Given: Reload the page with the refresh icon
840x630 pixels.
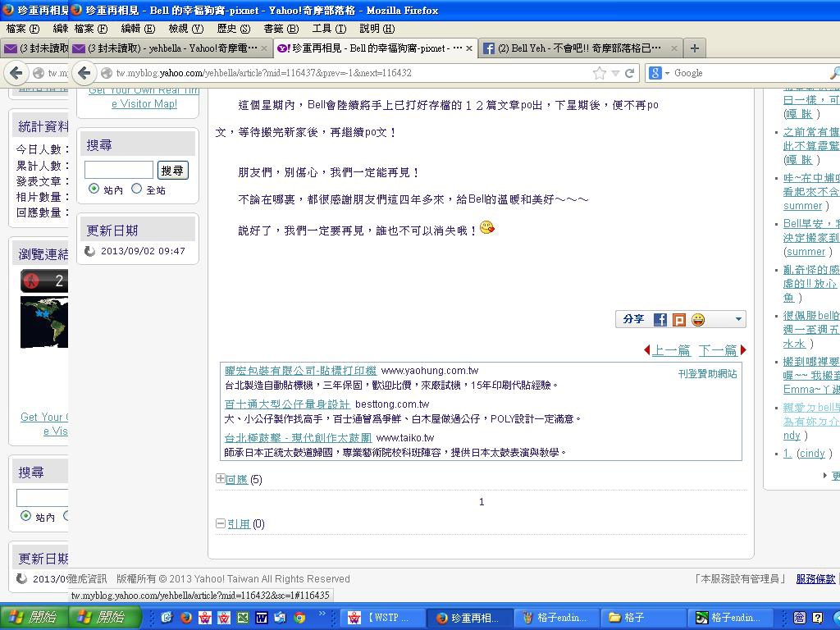Looking at the screenshot, I should 629,73.
